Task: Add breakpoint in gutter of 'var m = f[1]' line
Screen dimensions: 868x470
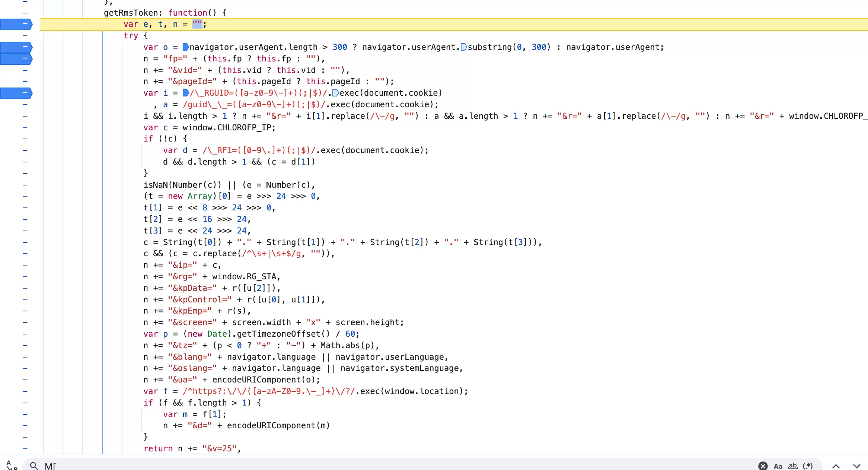Action: pos(25,414)
